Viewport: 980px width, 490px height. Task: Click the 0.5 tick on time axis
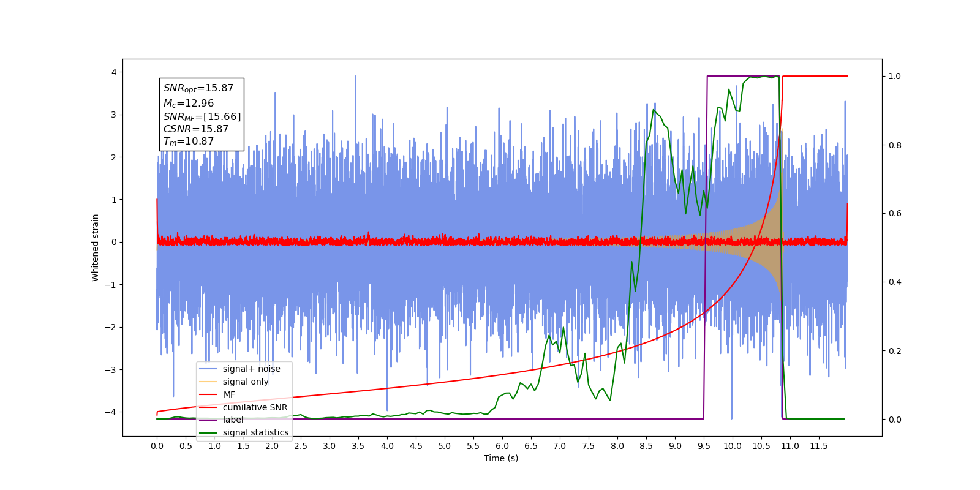coord(186,446)
